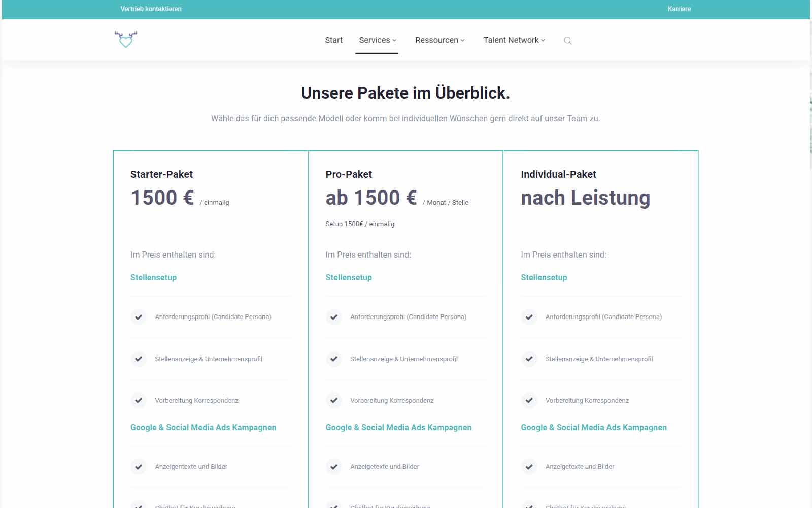Open the Karriere link in top bar
Image resolution: width=812 pixels, height=508 pixels.
pos(679,9)
